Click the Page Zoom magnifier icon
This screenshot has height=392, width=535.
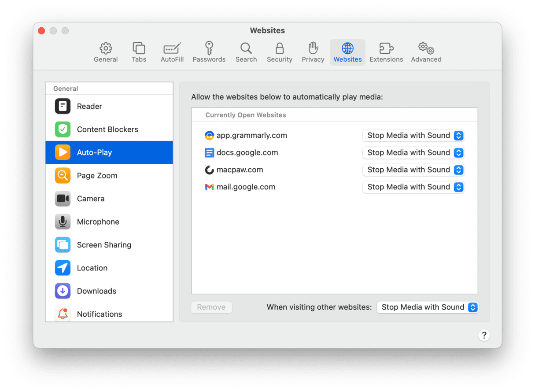point(63,175)
